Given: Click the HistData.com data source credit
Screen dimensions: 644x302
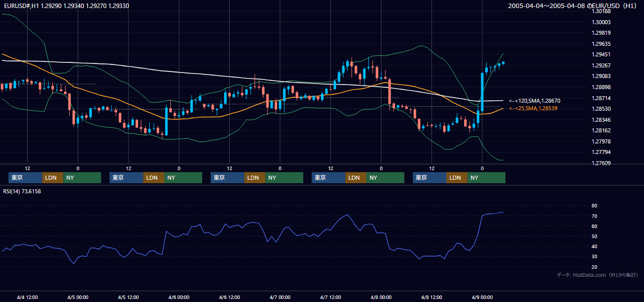Looking at the screenshot, I should tap(598, 275).
